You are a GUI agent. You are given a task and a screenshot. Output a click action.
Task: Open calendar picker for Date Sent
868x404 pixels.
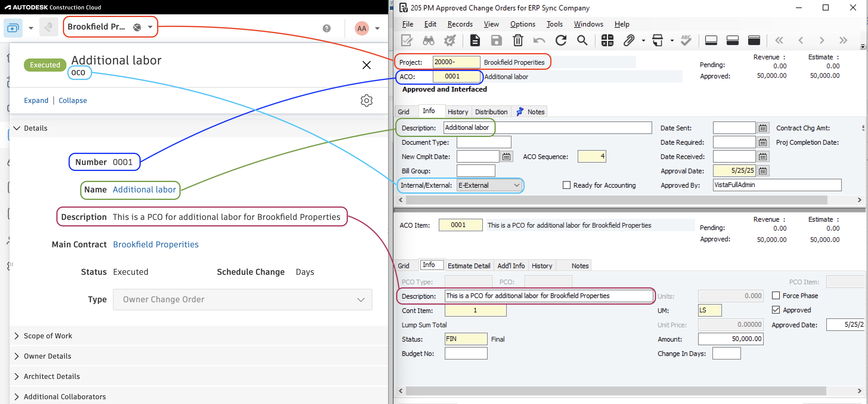pos(762,128)
